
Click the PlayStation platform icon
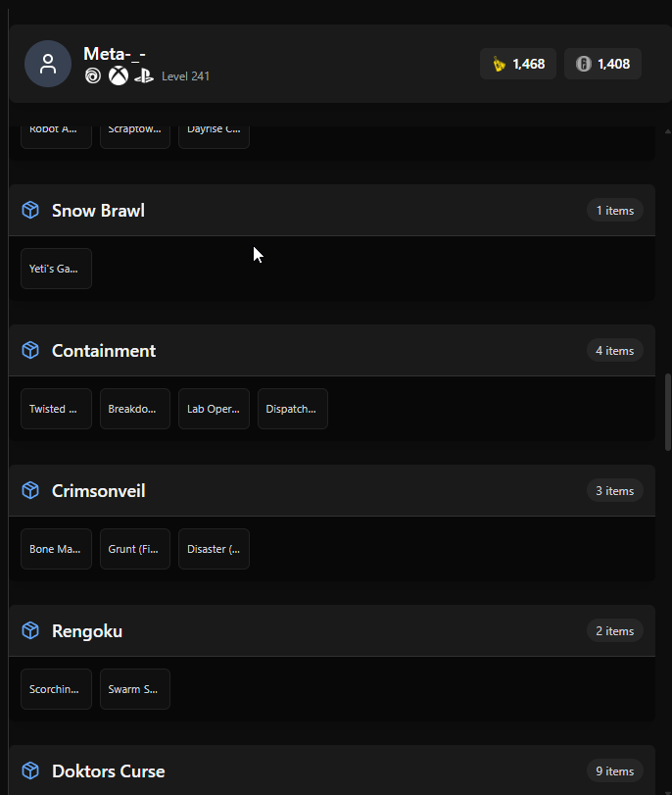pyautogui.click(x=144, y=76)
